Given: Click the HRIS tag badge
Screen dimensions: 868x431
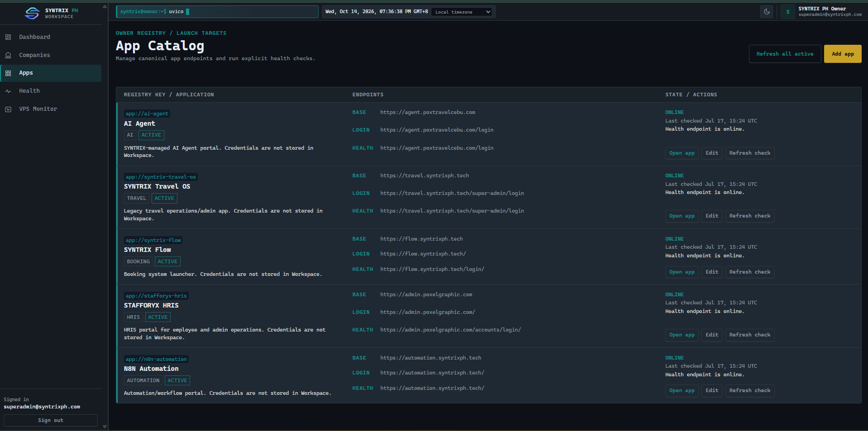Looking at the screenshot, I should tap(133, 317).
